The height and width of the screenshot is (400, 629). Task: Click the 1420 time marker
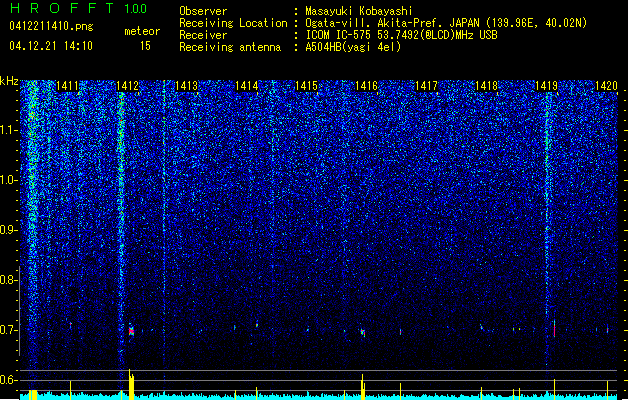(x=606, y=86)
